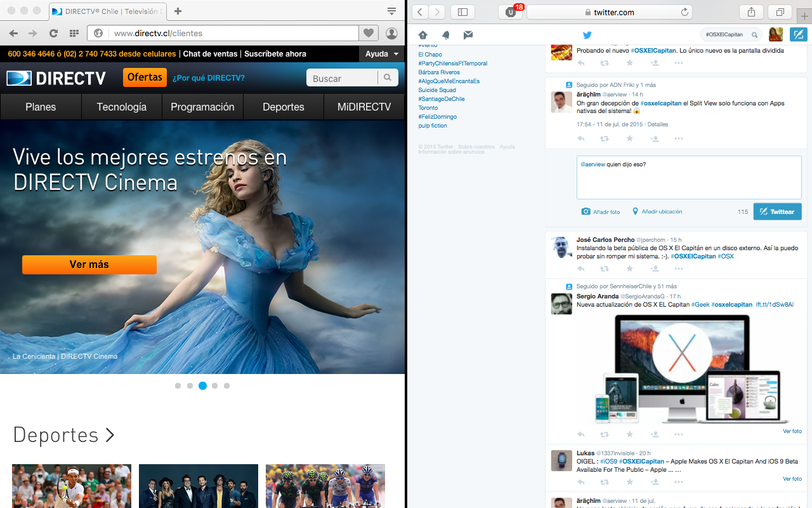Open new tab in DIRECTV browser
812x508 pixels.
(178, 11)
